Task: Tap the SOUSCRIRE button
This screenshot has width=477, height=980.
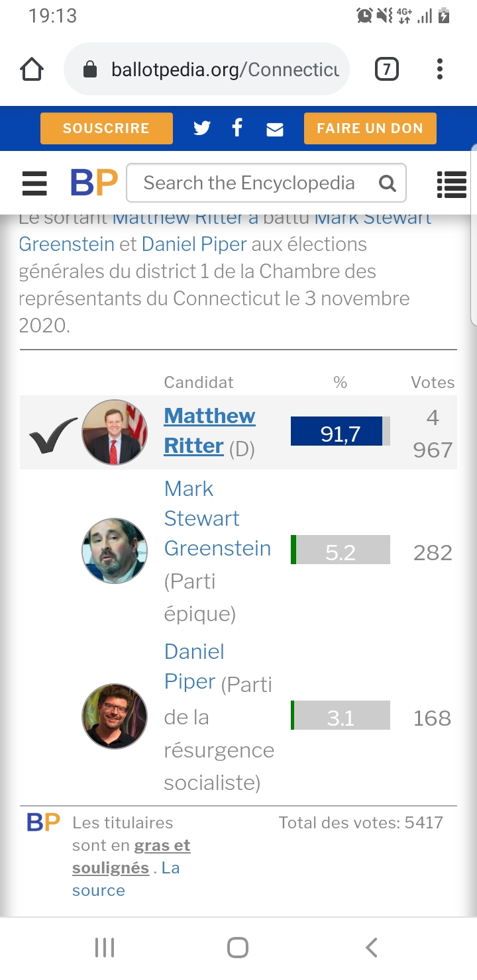Action: point(107,128)
